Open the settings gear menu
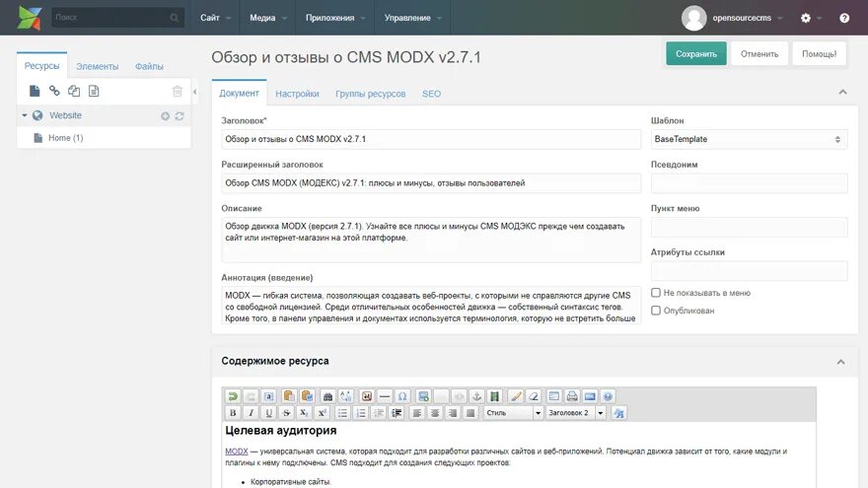Image resolution: width=868 pixels, height=488 pixels. (x=806, y=18)
